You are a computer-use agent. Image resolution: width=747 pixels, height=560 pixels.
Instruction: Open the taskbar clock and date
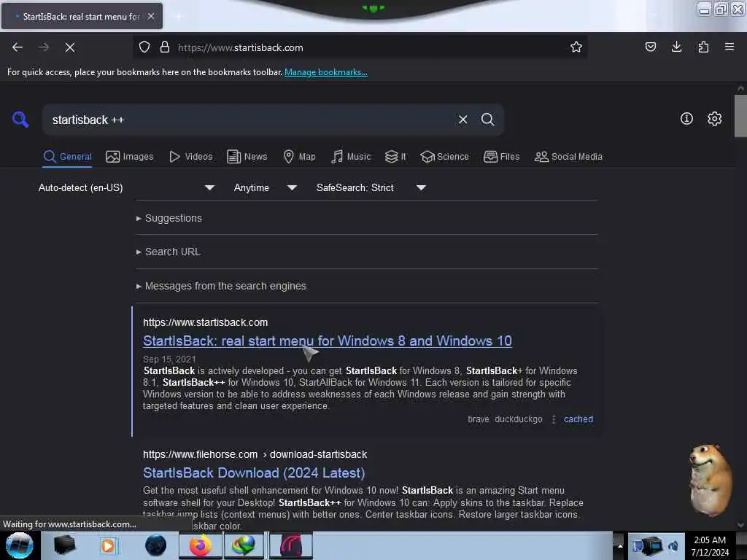point(710,546)
